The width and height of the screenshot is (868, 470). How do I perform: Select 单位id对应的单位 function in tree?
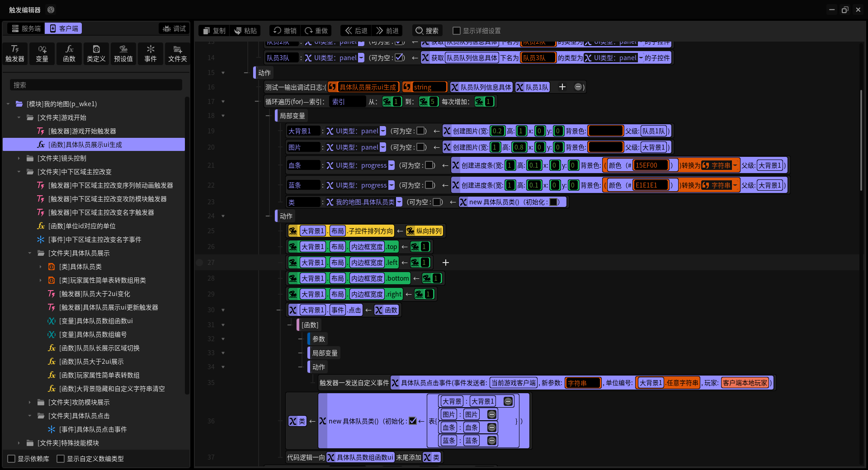(x=82, y=226)
